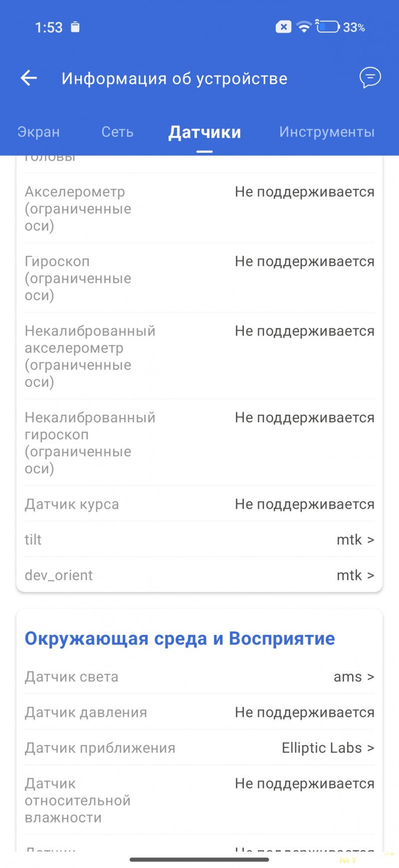Screen dimensions: 399x868
Task: Tap the Wi-Fi status icon
Action: click(303, 27)
